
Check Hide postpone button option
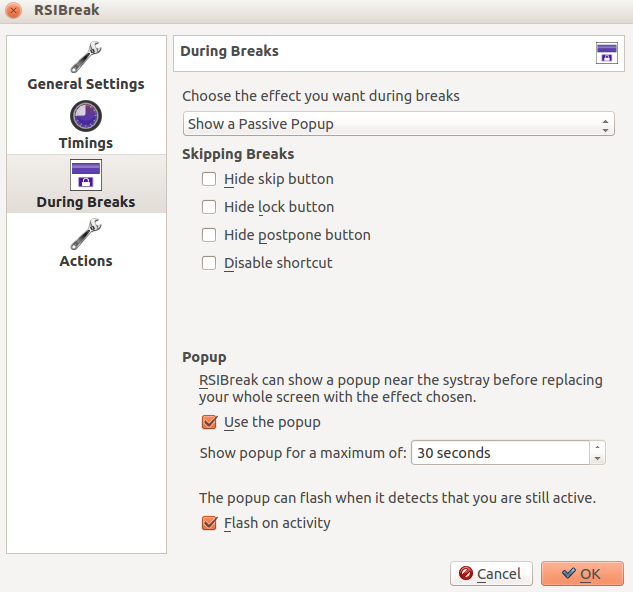tap(209, 235)
